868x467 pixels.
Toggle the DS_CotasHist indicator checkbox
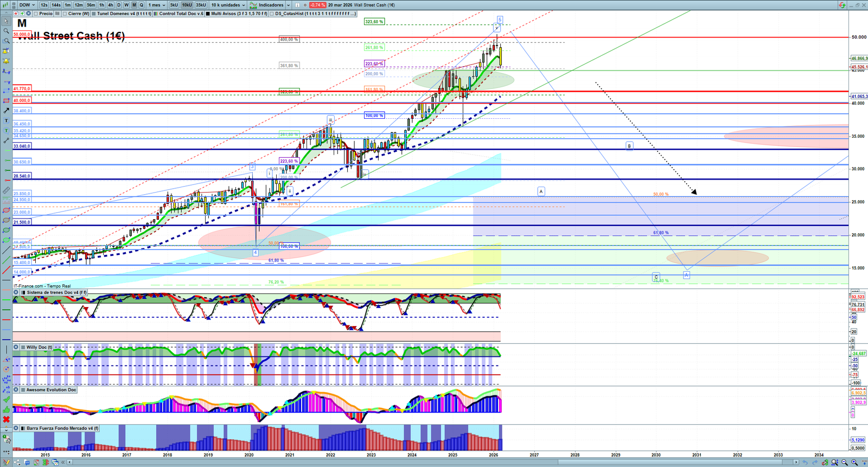(x=271, y=14)
